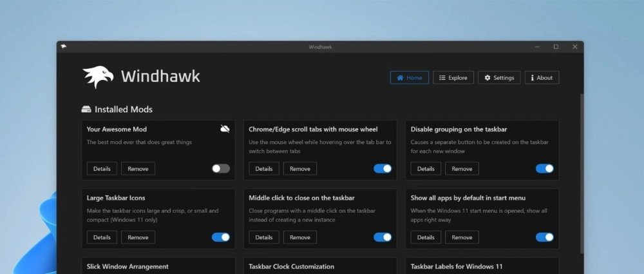Click the Taskbar Clock Customization title

(292, 267)
